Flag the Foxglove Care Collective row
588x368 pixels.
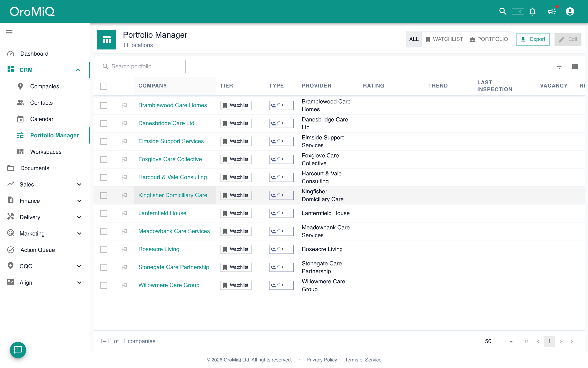[x=124, y=159]
